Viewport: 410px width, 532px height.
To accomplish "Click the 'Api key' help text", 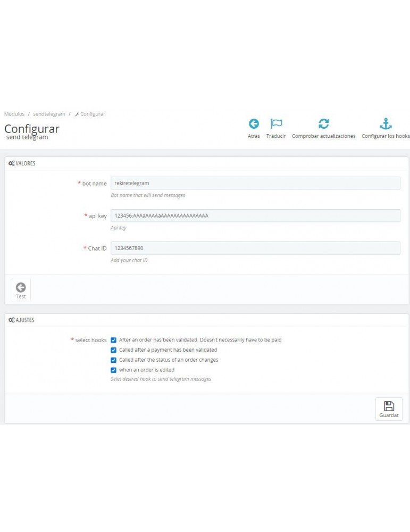I will click(119, 228).
